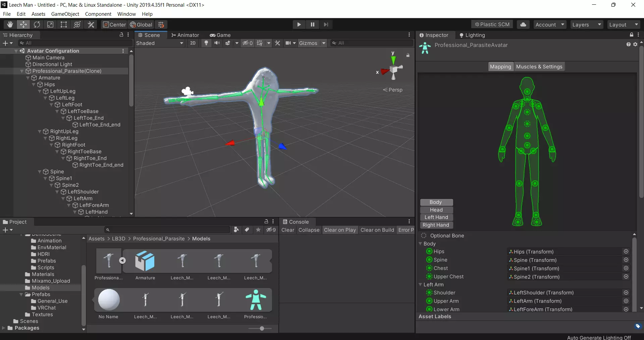Select the Rect Transform tool

64,24
